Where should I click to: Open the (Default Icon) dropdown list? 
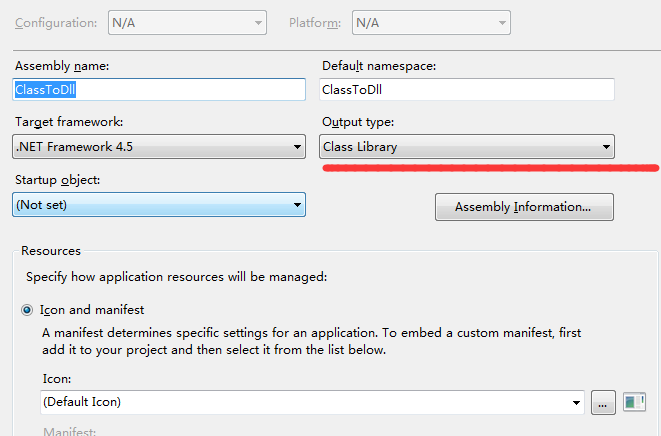click(312, 402)
